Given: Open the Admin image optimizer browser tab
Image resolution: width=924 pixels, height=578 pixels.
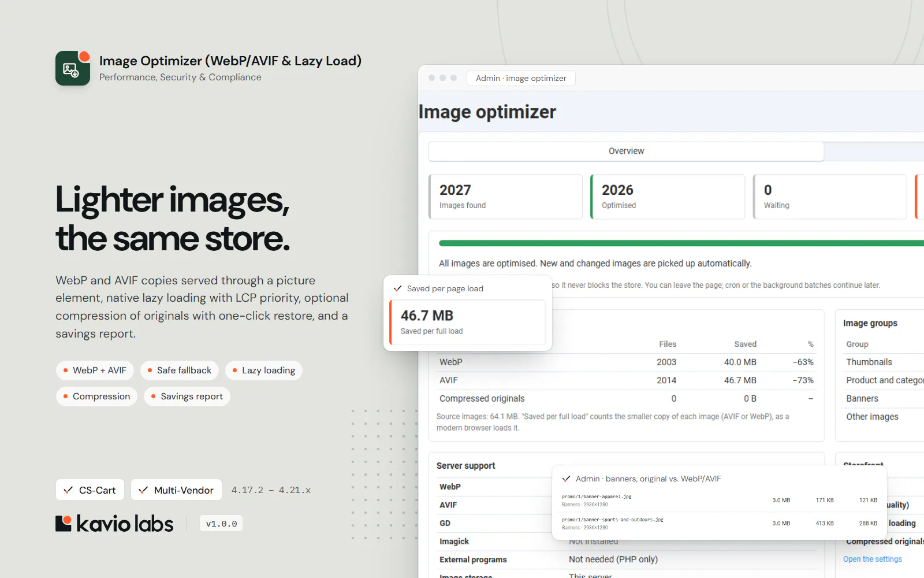Looking at the screenshot, I should point(521,78).
